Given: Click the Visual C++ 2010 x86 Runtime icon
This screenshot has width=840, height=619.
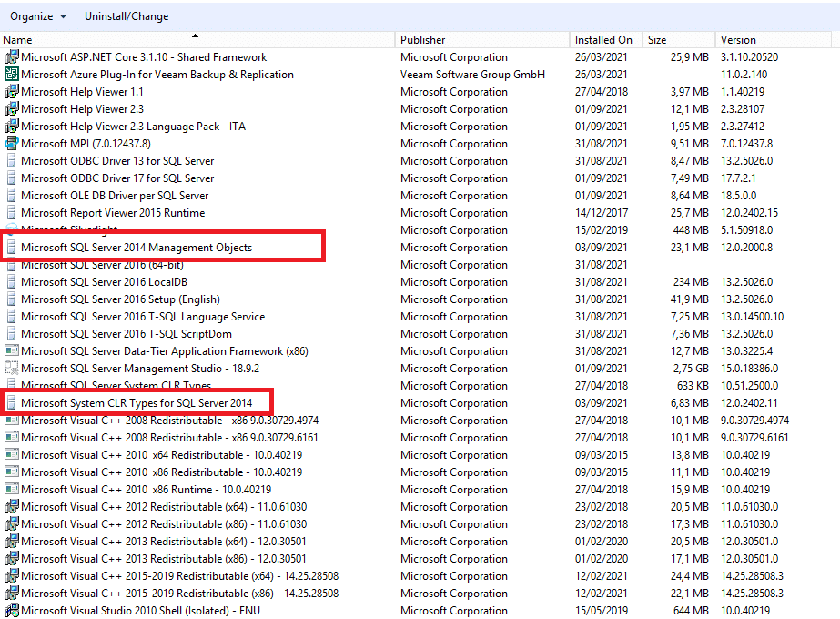Looking at the screenshot, I should pos(11,490).
